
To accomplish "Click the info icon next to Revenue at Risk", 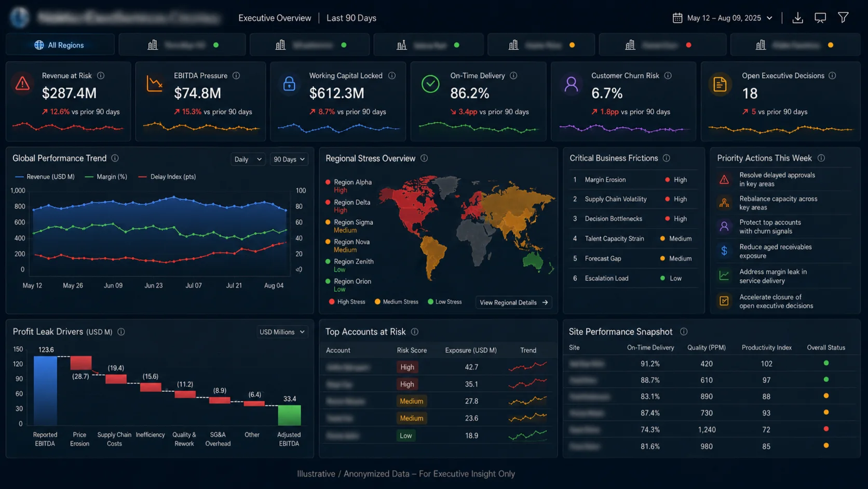I will click(x=101, y=76).
